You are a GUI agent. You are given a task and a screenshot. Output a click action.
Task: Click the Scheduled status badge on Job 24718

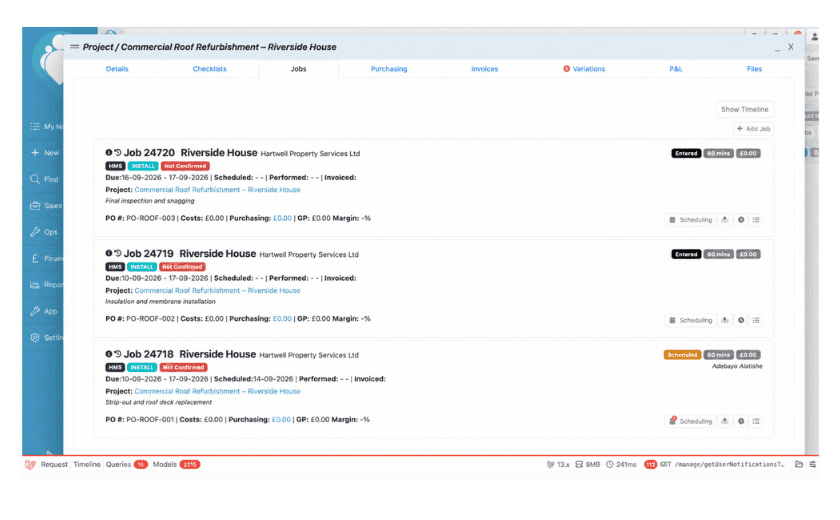click(682, 355)
